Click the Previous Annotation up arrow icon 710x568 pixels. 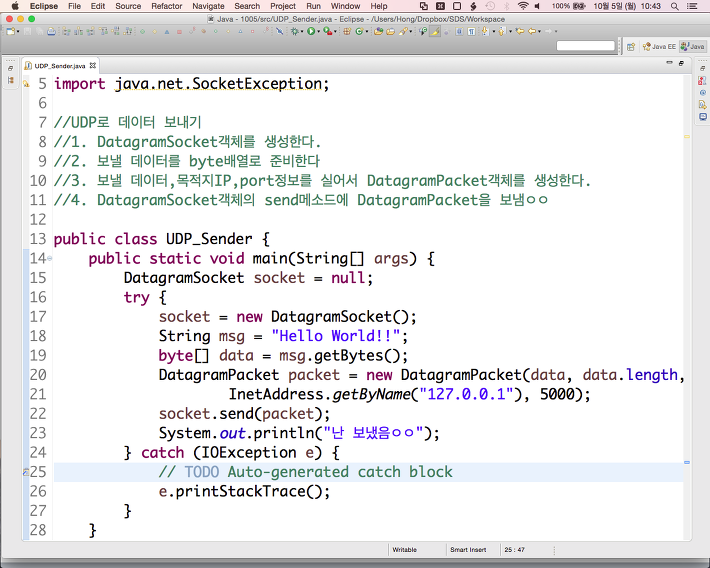pos(501,31)
